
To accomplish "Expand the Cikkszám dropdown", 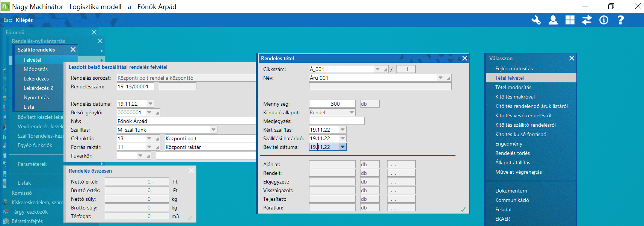I will click(377, 69).
